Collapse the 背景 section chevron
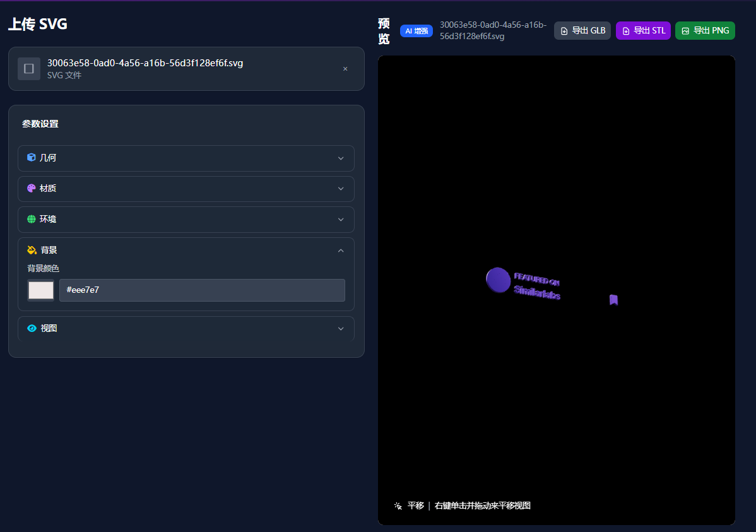Screen dimensions: 756x532 click(341, 251)
